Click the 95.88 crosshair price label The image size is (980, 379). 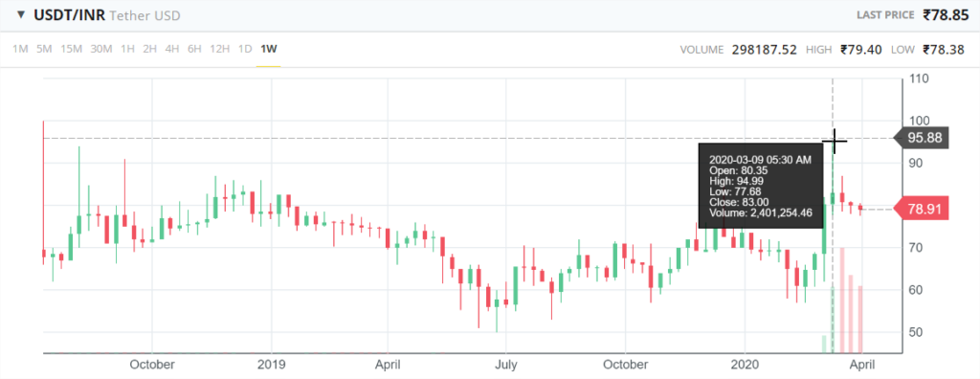[923, 138]
